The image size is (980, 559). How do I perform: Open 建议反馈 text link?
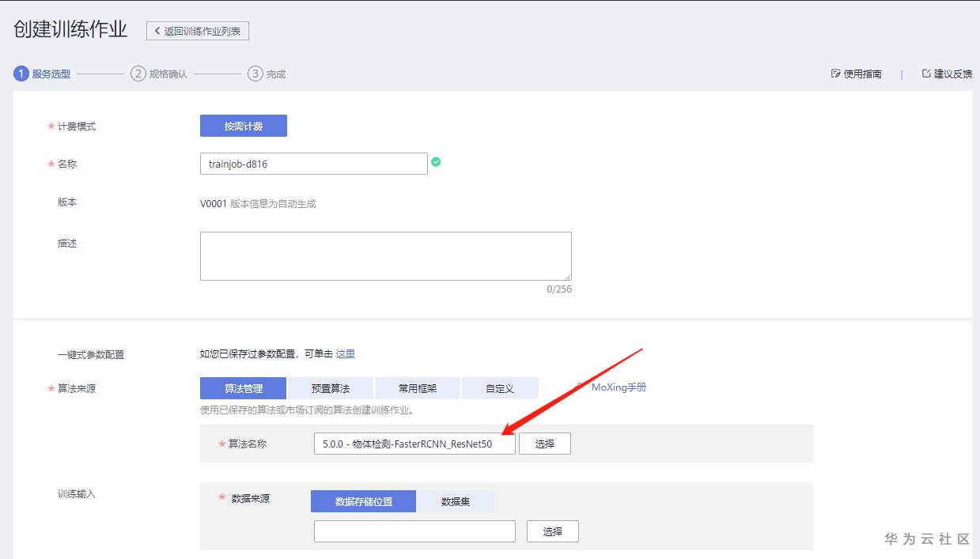tap(953, 74)
